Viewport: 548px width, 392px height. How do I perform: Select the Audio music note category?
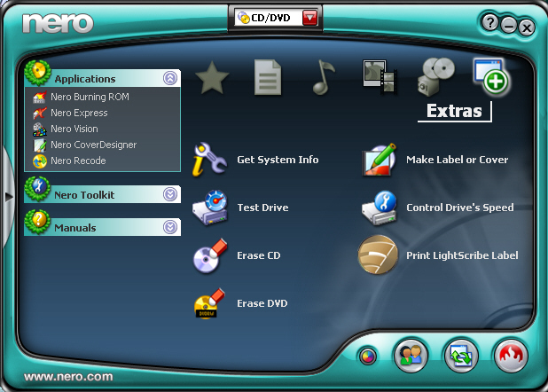(324, 77)
